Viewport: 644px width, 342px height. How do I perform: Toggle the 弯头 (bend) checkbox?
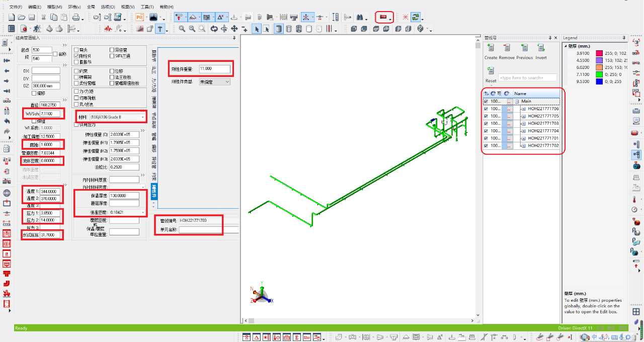click(x=76, y=50)
